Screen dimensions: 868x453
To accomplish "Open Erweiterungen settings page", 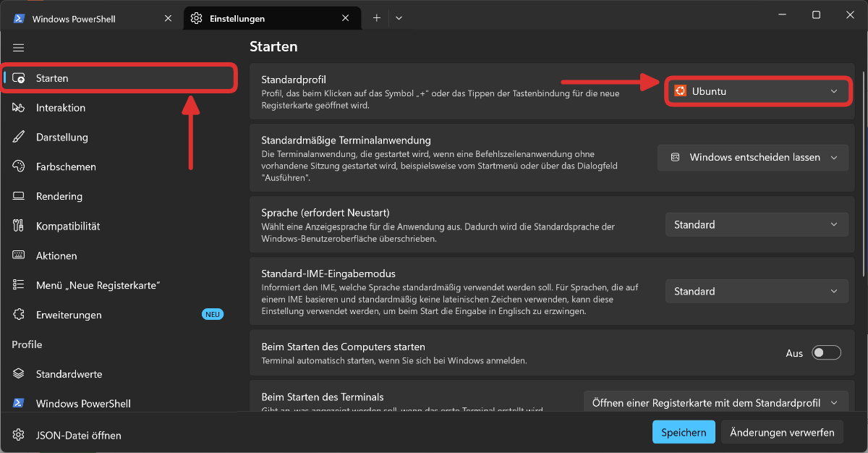I will tap(119, 316).
